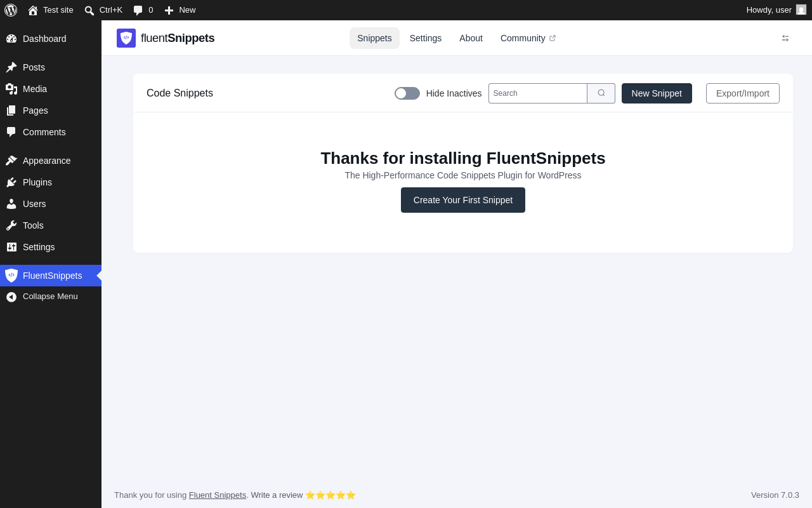Toggle the Hide Inactives switch

pyautogui.click(x=407, y=93)
